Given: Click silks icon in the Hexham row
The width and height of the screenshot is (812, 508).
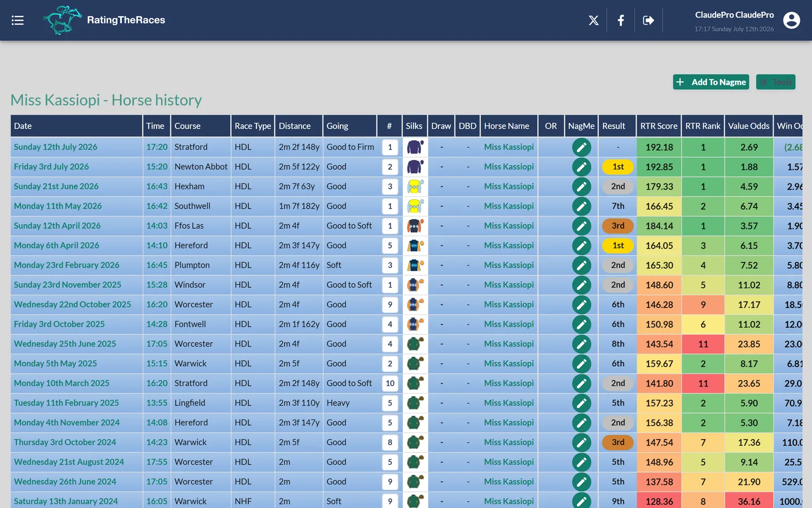Looking at the screenshot, I should pos(415,187).
